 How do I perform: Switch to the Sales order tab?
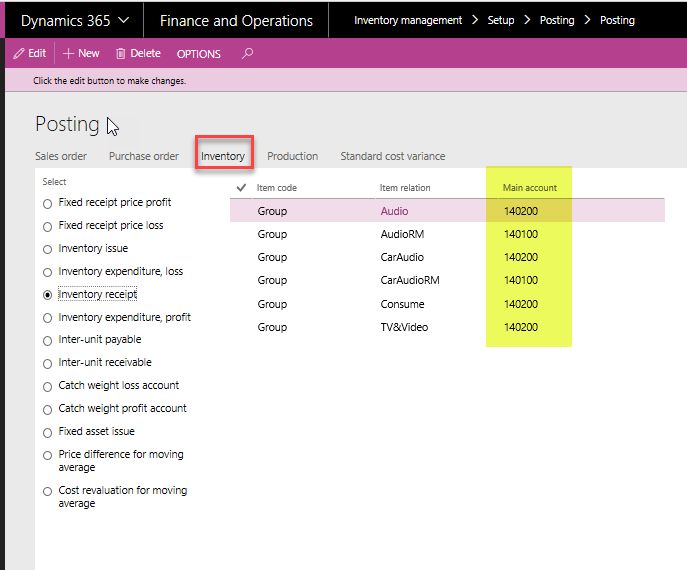pyautogui.click(x=61, y=156)
